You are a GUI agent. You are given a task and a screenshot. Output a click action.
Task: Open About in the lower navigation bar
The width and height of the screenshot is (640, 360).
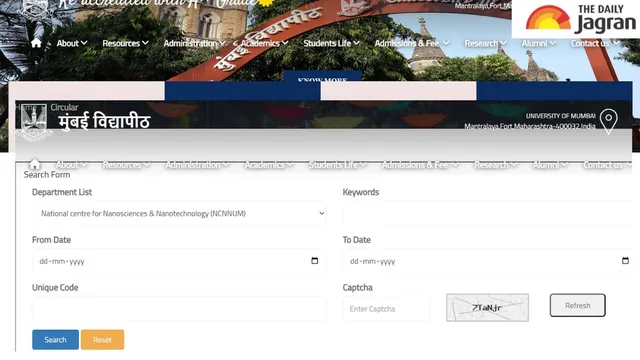[x=71, y=164]
